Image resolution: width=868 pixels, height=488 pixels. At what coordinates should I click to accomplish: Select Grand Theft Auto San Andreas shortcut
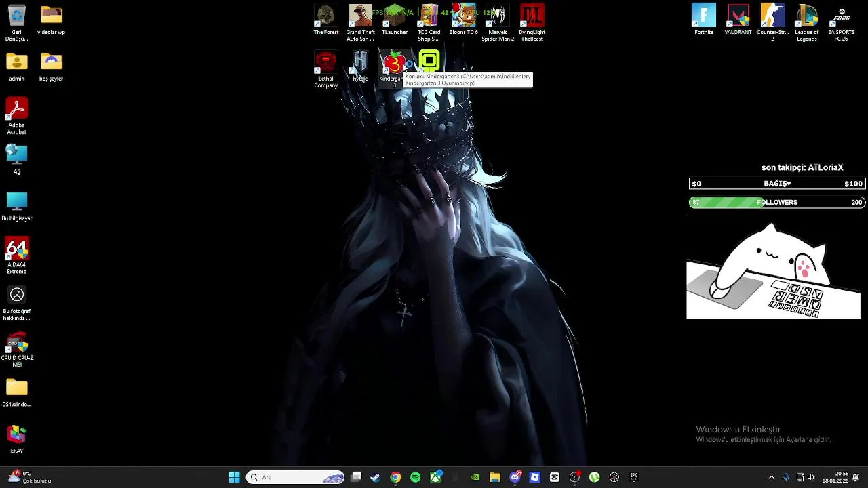[x=360, y=23]
